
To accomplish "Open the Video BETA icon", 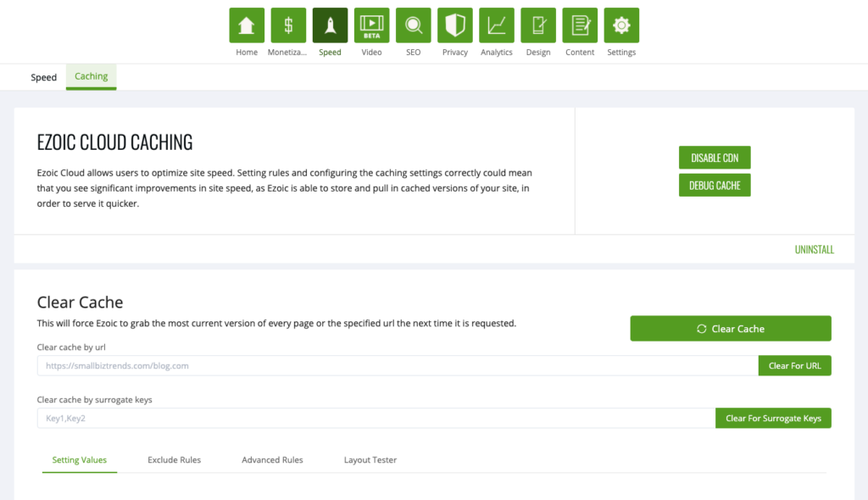I will click(x=371, y=25).
